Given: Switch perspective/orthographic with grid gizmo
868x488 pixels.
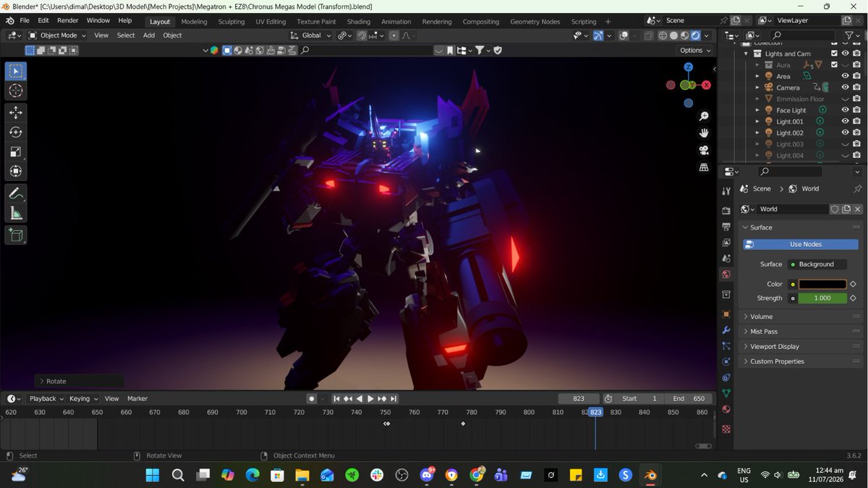Looking at the screenshot, I should tap(704, 167).
